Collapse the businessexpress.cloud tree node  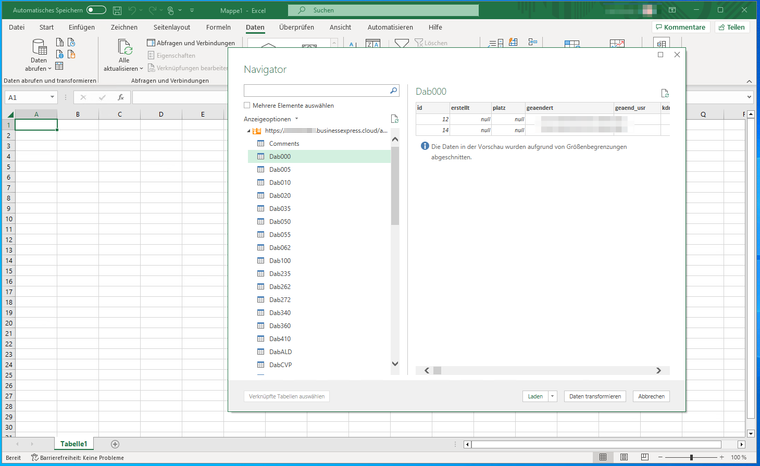(x=248, y=131)
